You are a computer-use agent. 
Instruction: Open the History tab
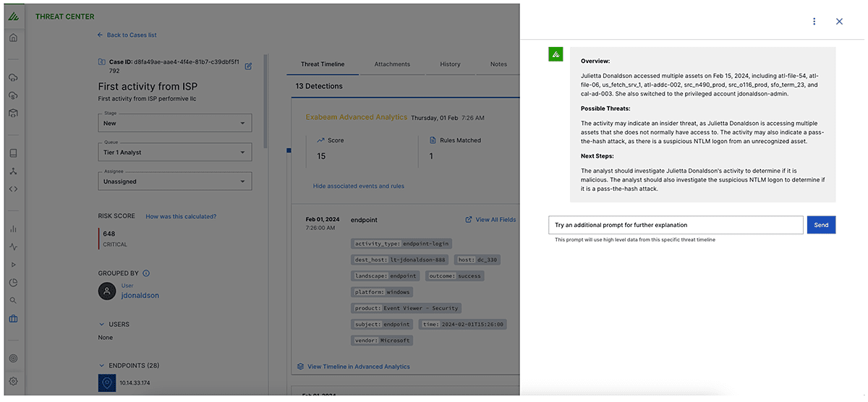450,64
